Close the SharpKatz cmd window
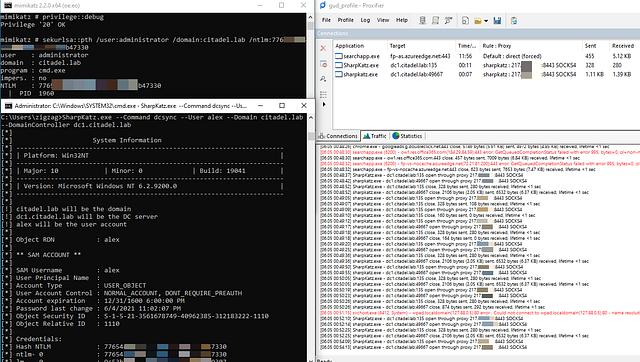This screenshot has height=362, width=640. pyautogui.click(x=304, y=105)
